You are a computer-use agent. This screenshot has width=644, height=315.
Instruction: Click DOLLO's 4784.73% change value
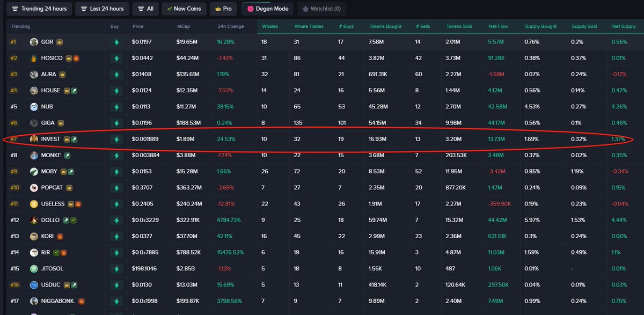click(229, 220)
